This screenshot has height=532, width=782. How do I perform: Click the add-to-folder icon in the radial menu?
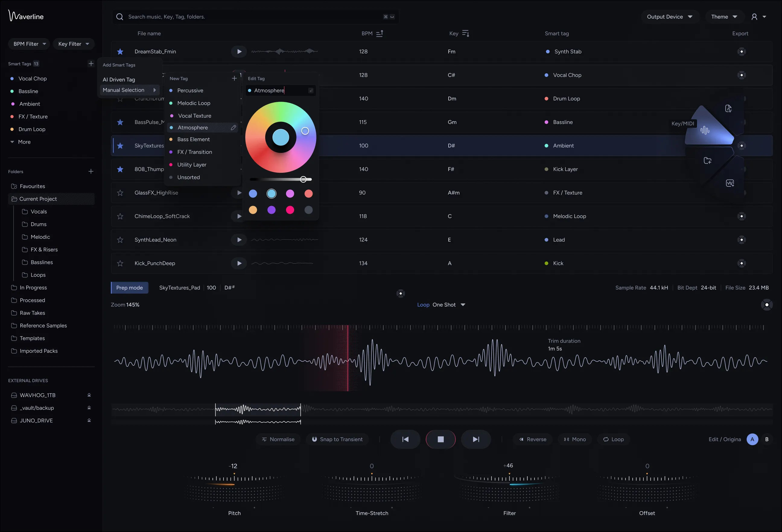point(707,160)
